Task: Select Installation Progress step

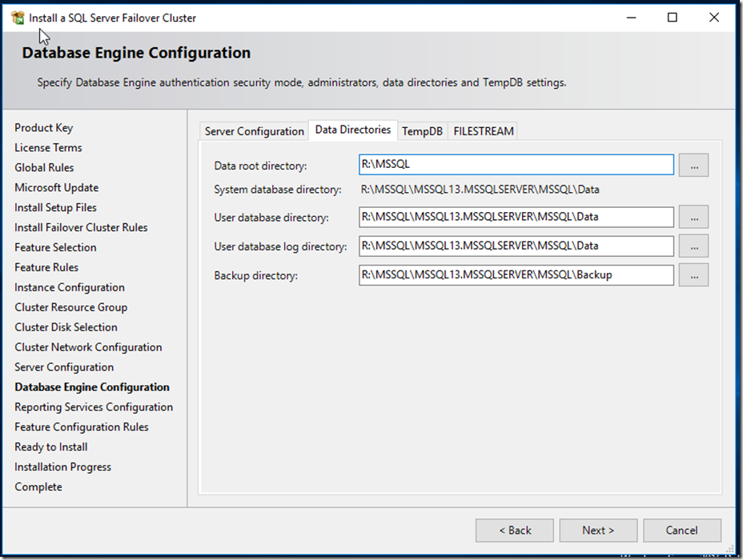Action: (x=63, y=466)
